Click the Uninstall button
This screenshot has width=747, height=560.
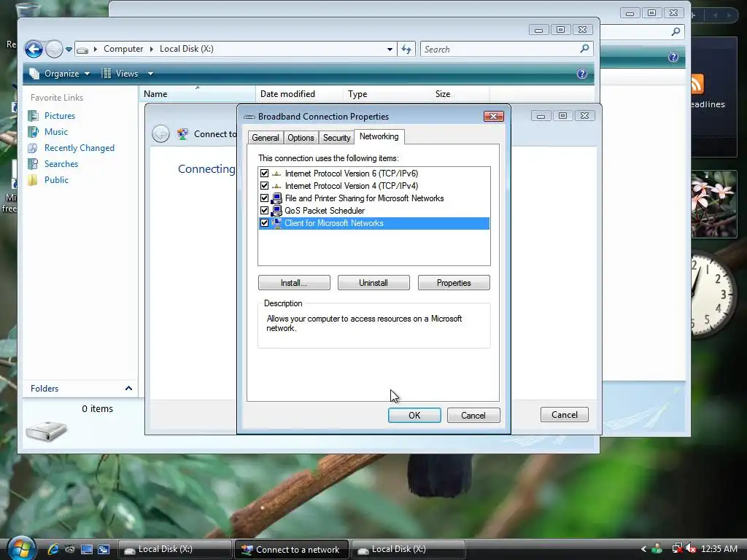pos(373,283)
